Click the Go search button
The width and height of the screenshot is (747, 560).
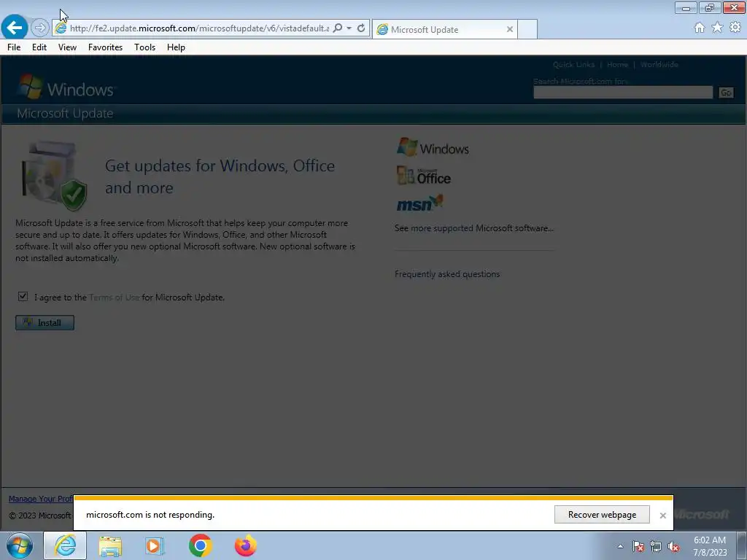tap(726, 93)
